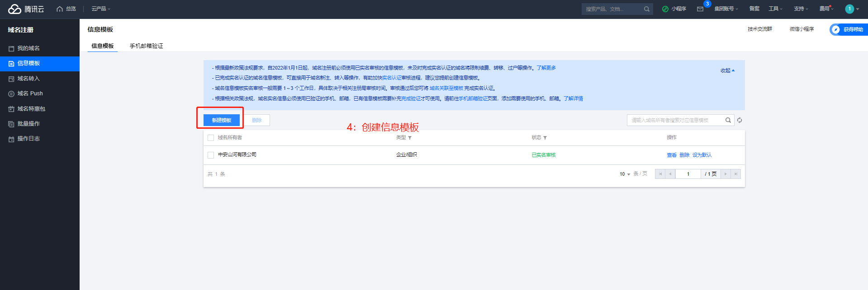Image resolution: width=868 pixels, height=290 pixels.
Task: Go to next page arrow in pagination
Action: click(726, 174)
